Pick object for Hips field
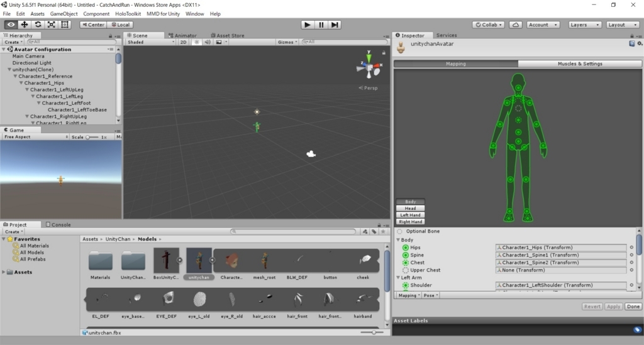Screen dimensions: 644x345 631,248
